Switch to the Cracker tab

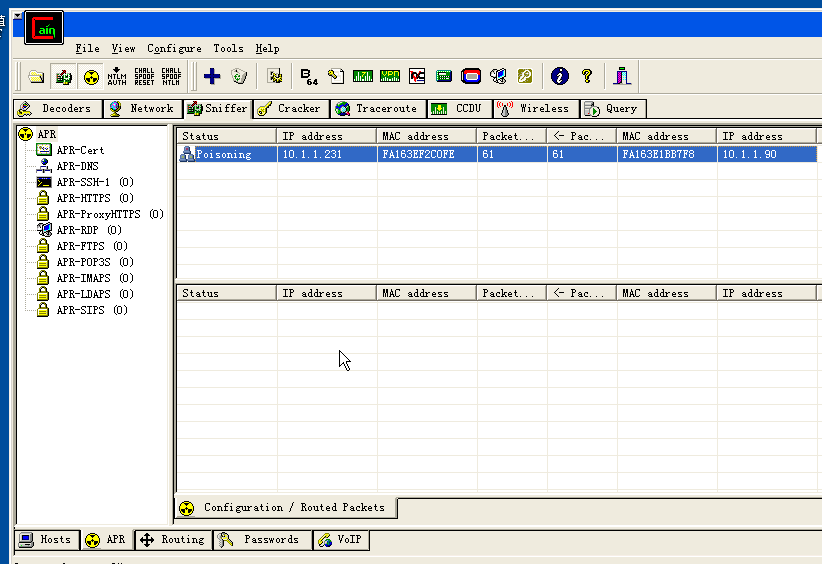pyautogui.click(x=291, y=109)
